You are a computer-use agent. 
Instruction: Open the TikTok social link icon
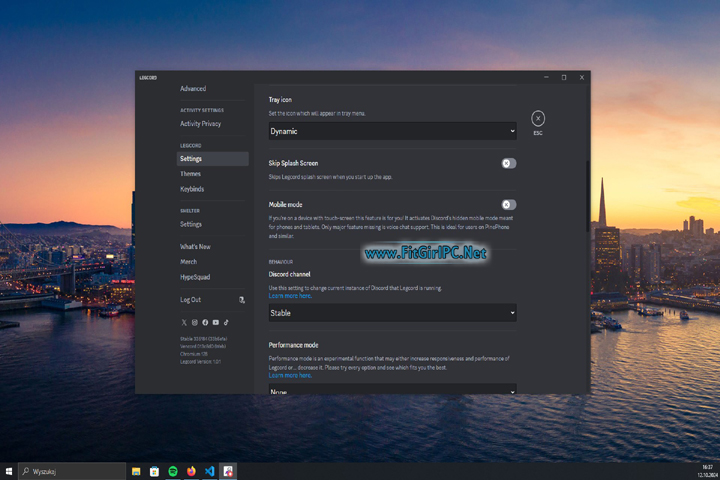pos(226,322)
